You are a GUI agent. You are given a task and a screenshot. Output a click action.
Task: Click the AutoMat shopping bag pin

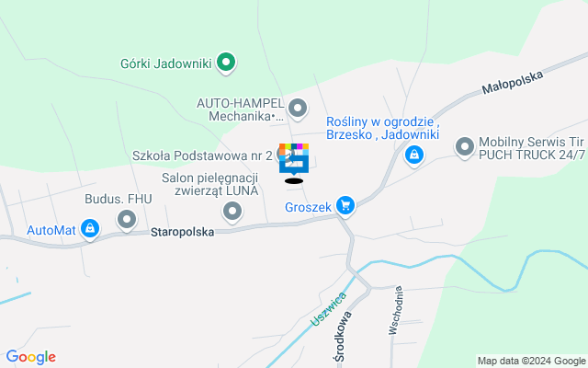click(90, 229)
